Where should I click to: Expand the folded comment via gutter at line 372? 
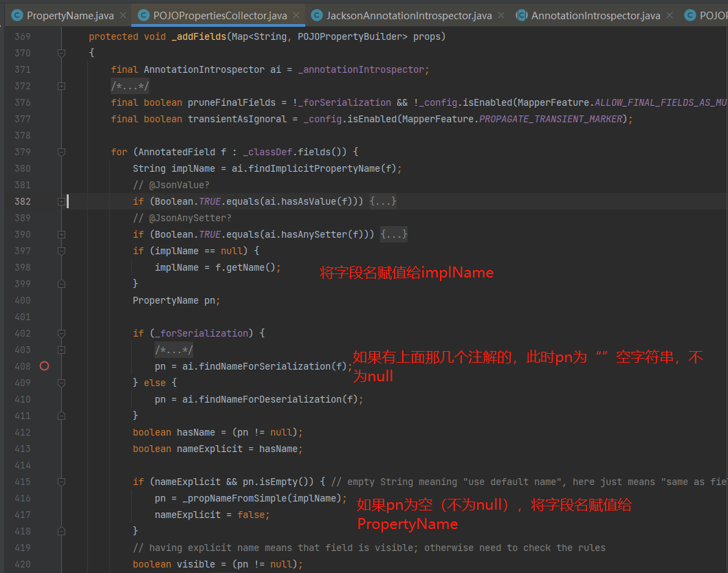[x=61, y=87]
